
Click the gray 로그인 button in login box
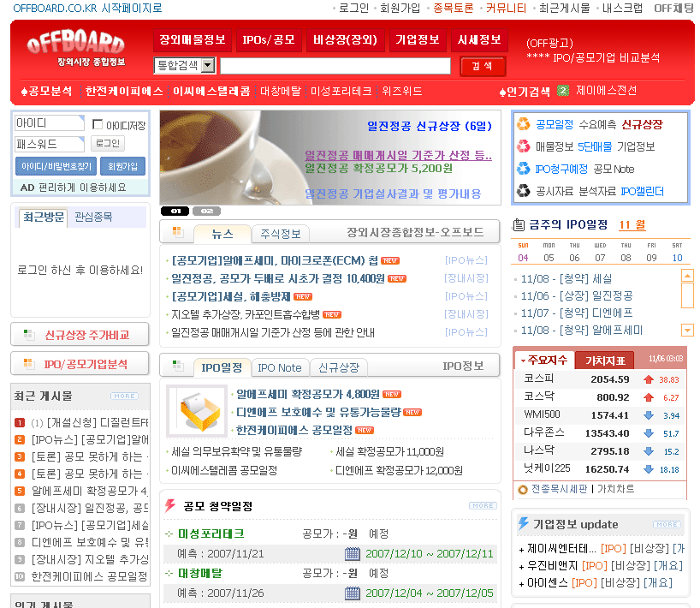point(108,143)
